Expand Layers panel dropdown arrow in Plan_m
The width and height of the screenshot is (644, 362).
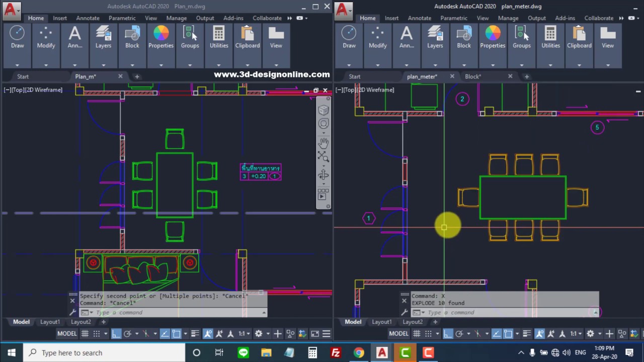[x=103, y=64]
